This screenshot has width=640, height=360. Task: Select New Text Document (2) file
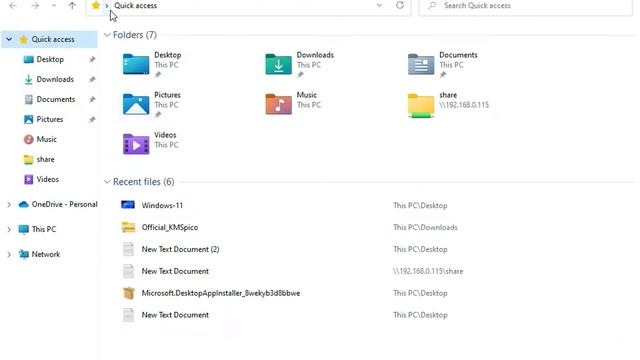point(180,249)
